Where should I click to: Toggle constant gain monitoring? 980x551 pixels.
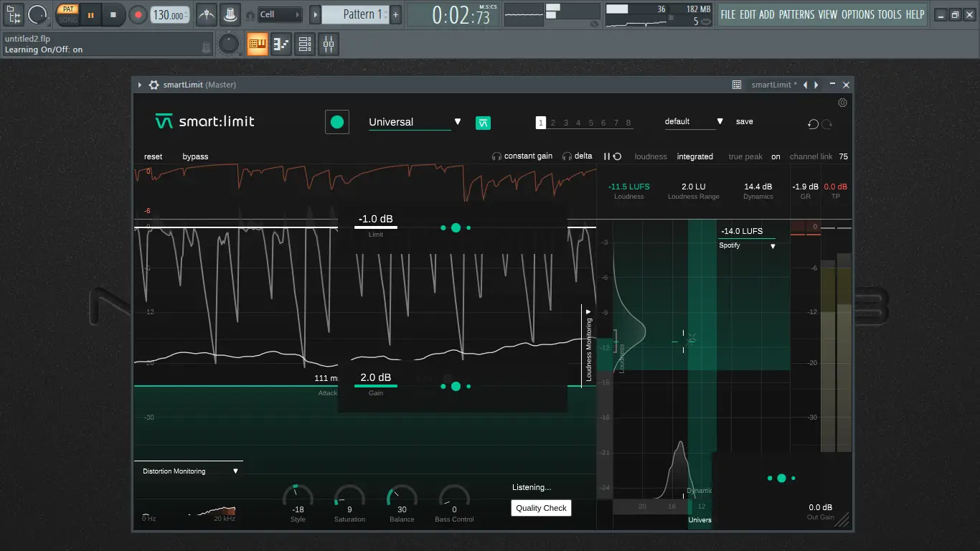pyautogui.click(x=522, y=156)
